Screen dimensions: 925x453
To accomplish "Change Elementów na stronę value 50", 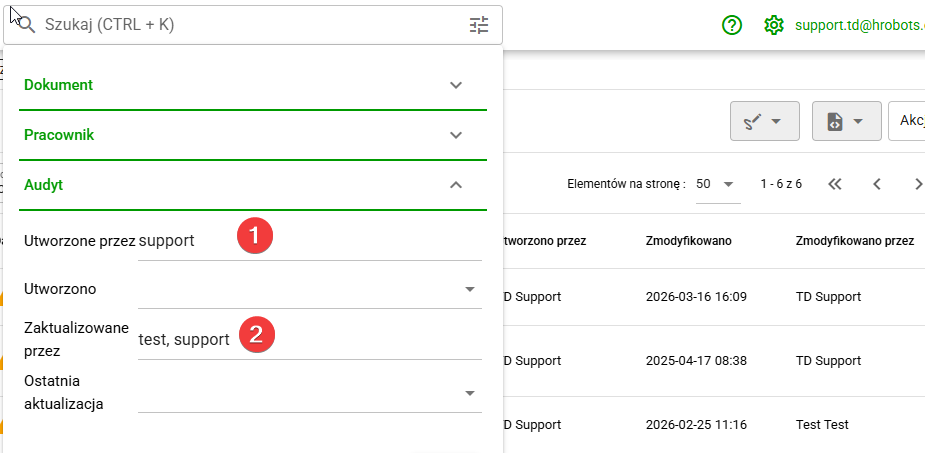I will [x=718, y=184].
